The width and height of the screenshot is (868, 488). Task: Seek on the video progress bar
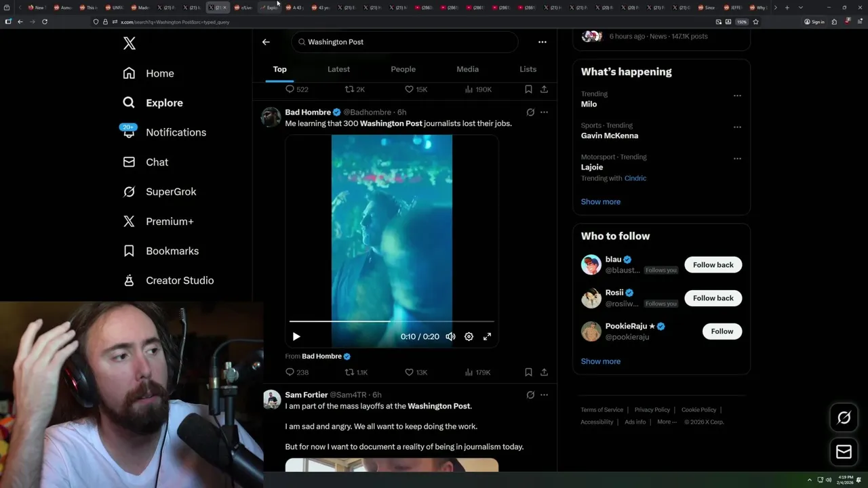(x=392, y=321)
